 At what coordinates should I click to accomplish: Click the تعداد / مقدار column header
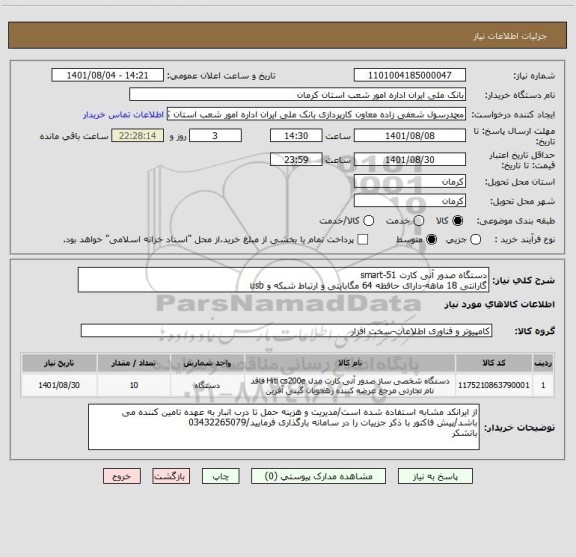click(134, 363)
